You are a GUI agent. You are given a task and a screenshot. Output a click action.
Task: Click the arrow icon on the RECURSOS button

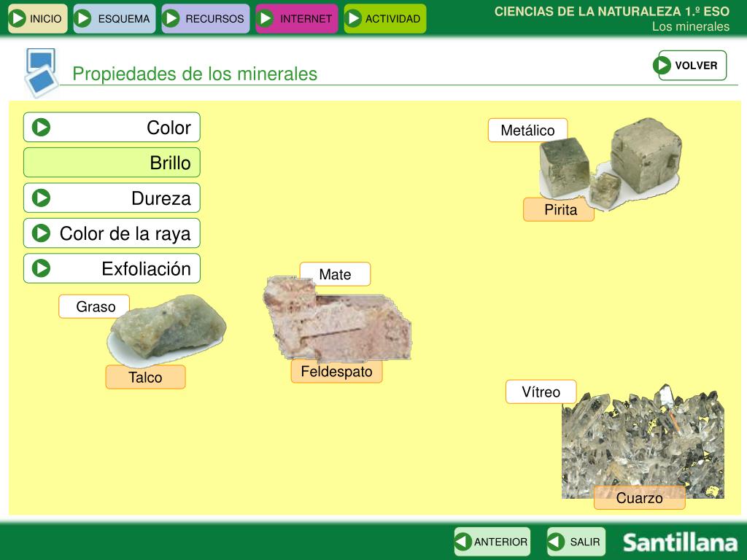pos(172,18)
